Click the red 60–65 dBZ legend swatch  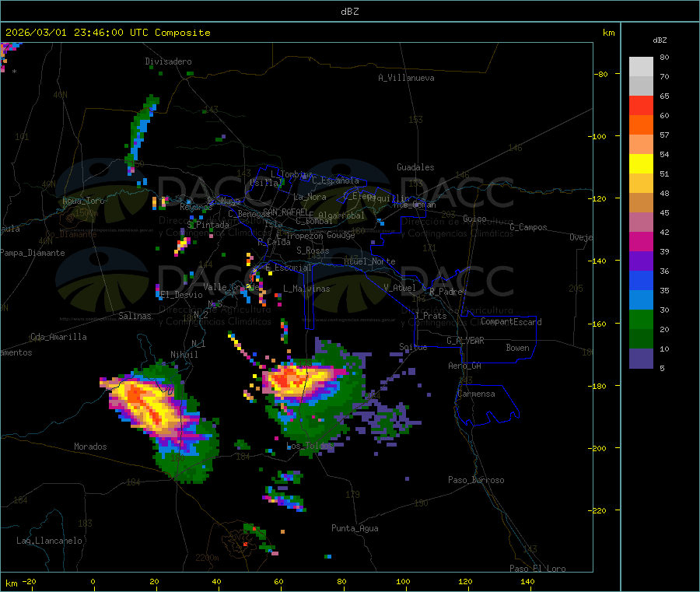641,106
